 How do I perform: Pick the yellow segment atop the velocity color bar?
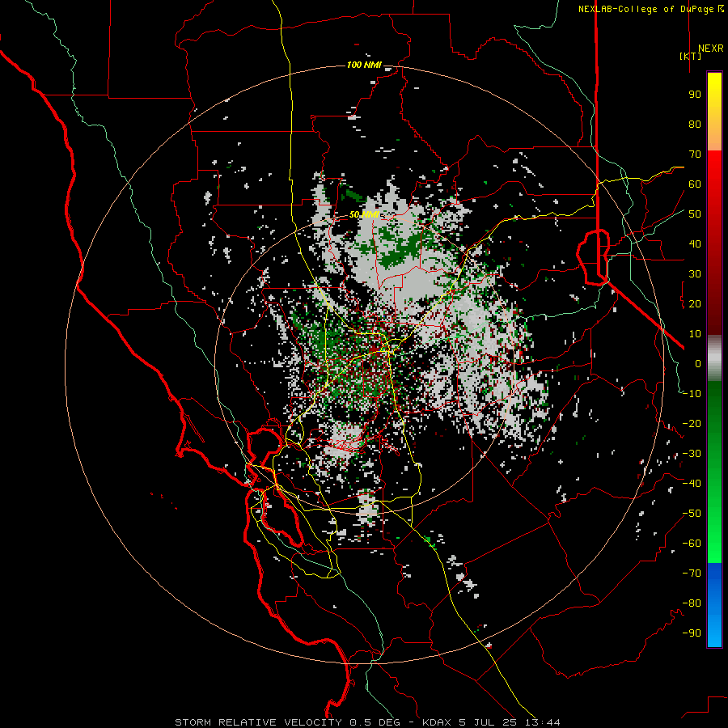[x=714, y=88]
